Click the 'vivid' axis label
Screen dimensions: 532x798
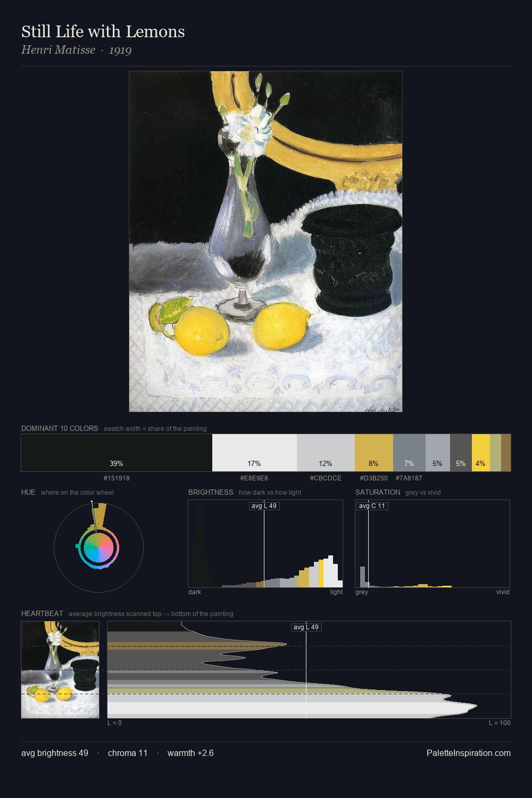point(503,592)
